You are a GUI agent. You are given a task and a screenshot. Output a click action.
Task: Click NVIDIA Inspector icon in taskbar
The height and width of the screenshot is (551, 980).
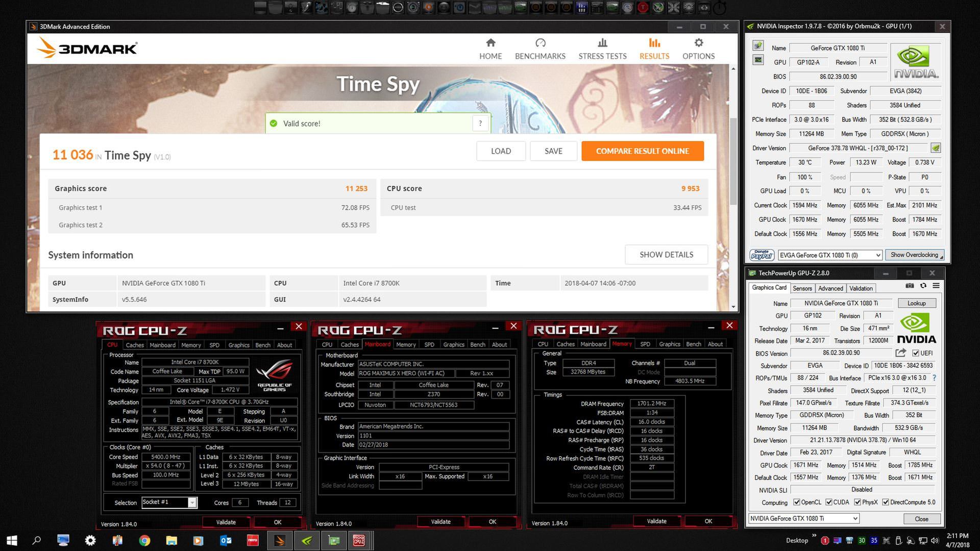(307, 541)
